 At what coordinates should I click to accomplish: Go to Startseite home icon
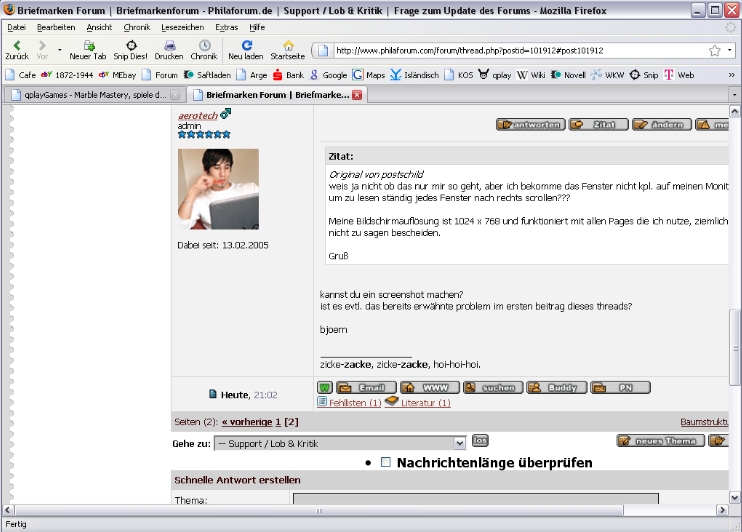pyautogui.click(x=288, y=46)
